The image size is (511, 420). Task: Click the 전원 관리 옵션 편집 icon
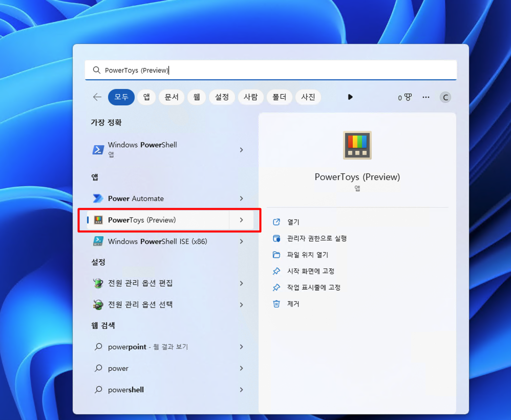pos(98,283)
